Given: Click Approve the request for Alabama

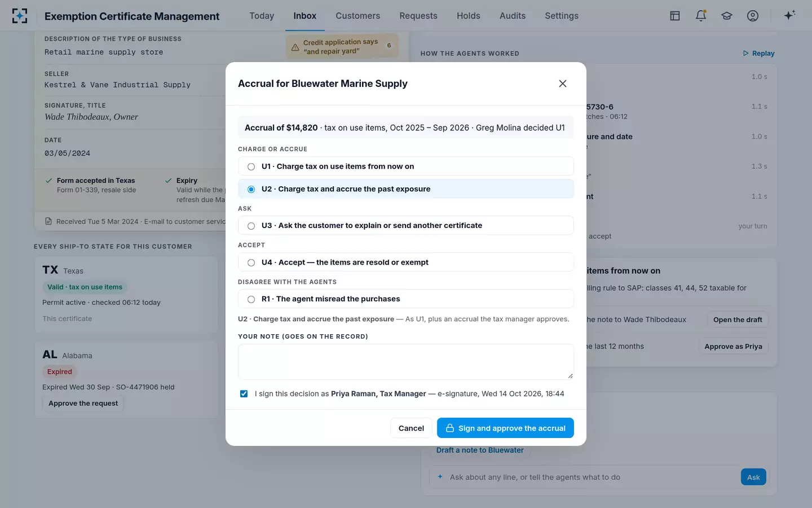Looking at the screenshot, I should point(83,403).
